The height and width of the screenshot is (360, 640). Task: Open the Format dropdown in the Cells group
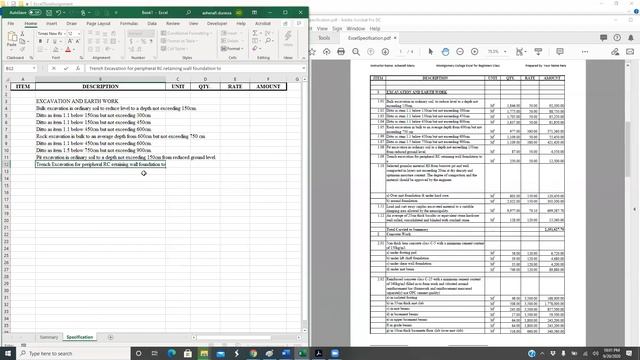232,49
